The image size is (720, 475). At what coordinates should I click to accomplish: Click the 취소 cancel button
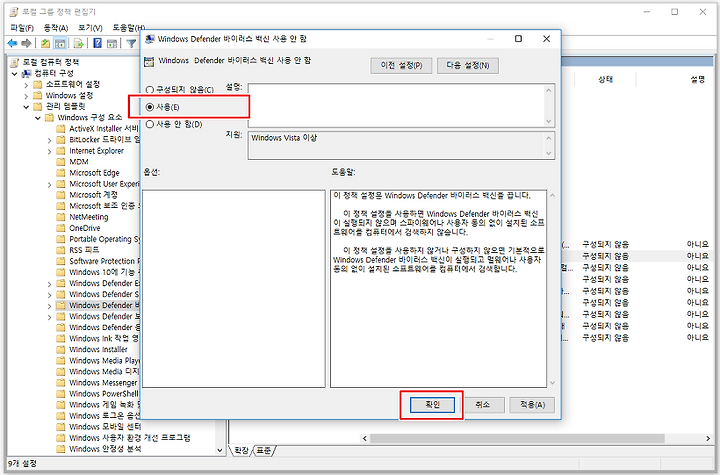click(482, 405)
